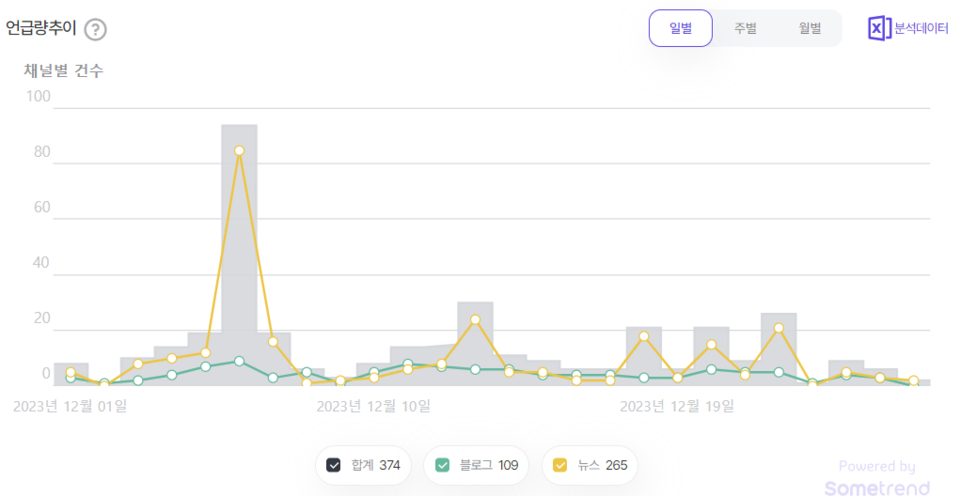Click the 2023년 12월 10일 axis label
The width and height of the screenshot is (960, 496).
pos(373,406)
